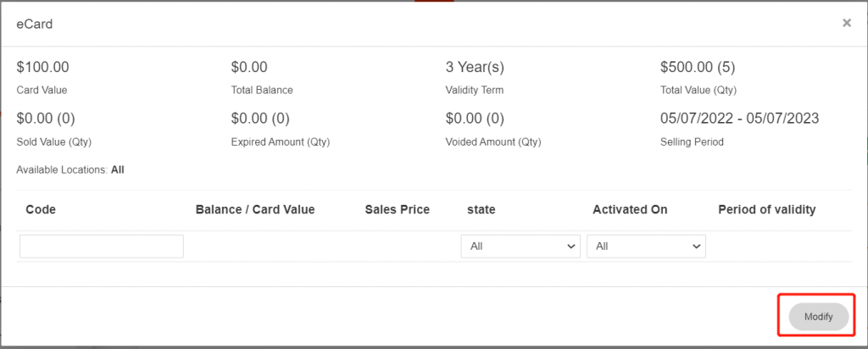Select the Code column header
868x349 pixels.
click(41, 210)
